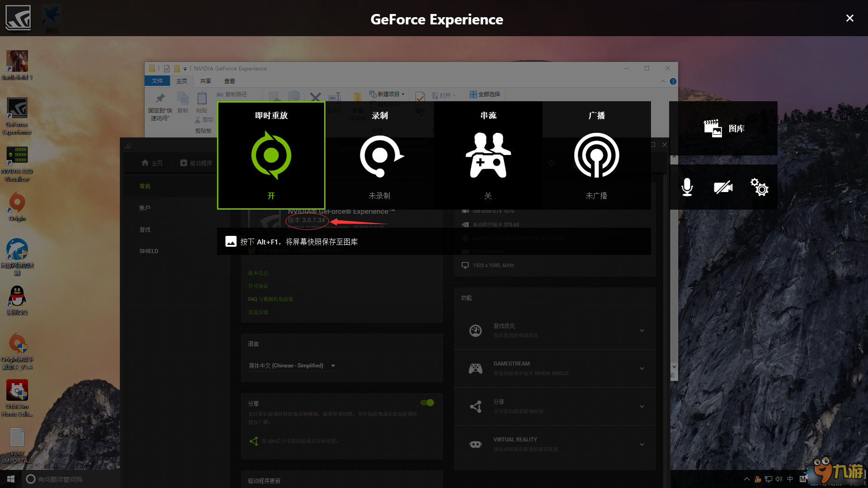Open Explorer quick access toolbar dropdown arrow

click(185, 69)
